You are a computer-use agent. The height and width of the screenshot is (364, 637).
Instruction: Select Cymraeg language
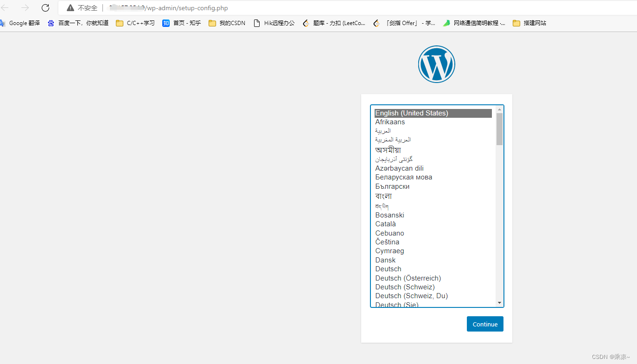(x=433, y=251)
